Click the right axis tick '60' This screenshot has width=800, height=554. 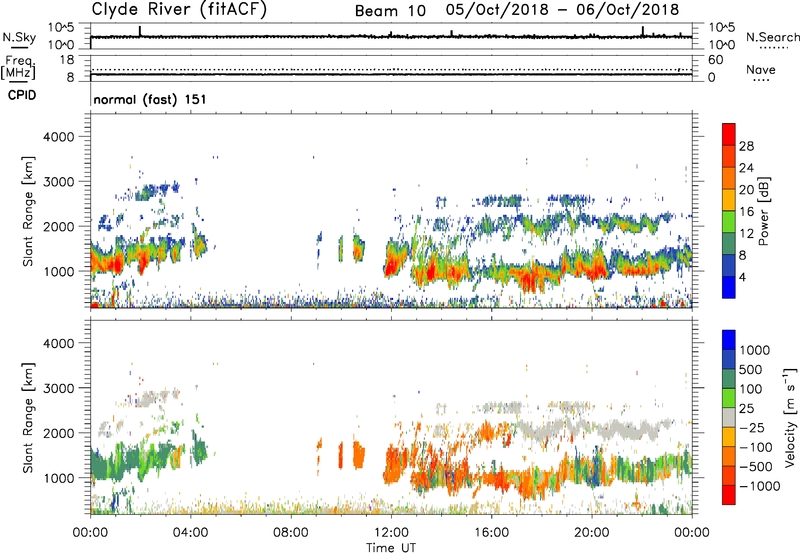tap(716, 60)
